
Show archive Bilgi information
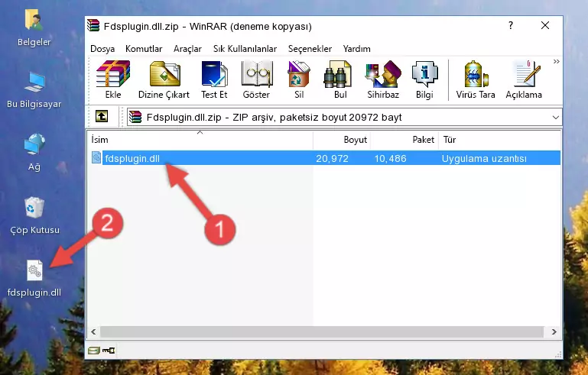(x=424, y=79)
